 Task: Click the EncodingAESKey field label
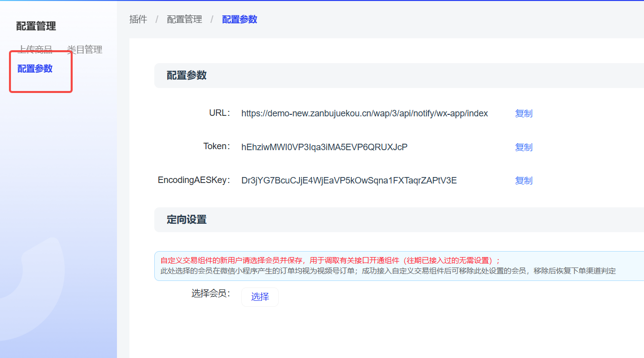[194, 180]
